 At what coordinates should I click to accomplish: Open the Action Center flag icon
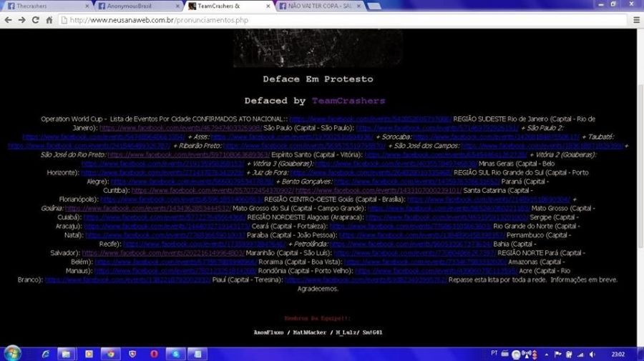(x=557, y=354)
